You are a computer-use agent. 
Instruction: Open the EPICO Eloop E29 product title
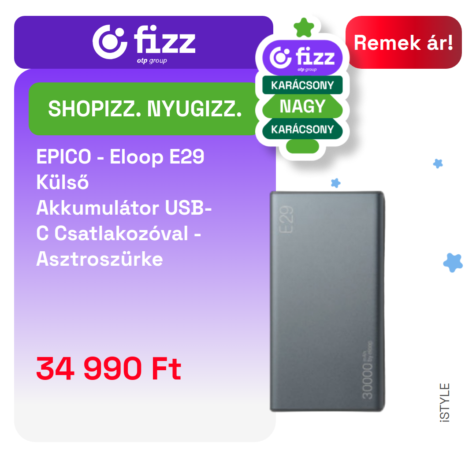point(124,208)
